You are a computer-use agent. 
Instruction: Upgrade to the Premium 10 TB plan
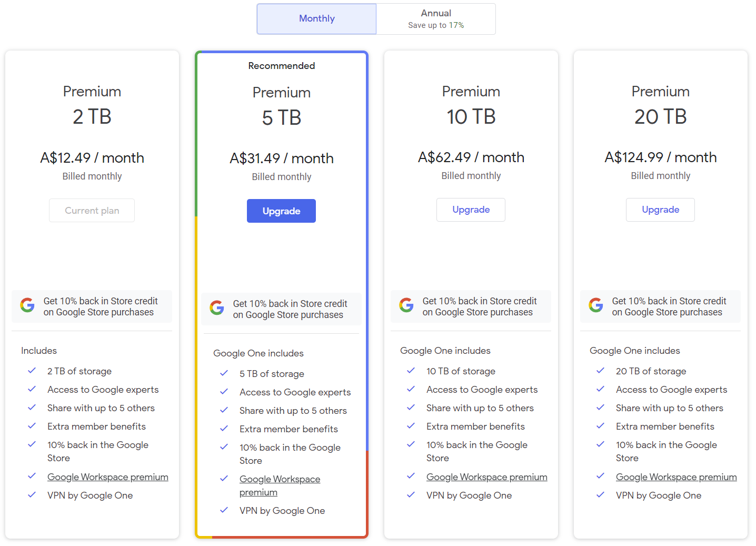(x=471, y=210)
